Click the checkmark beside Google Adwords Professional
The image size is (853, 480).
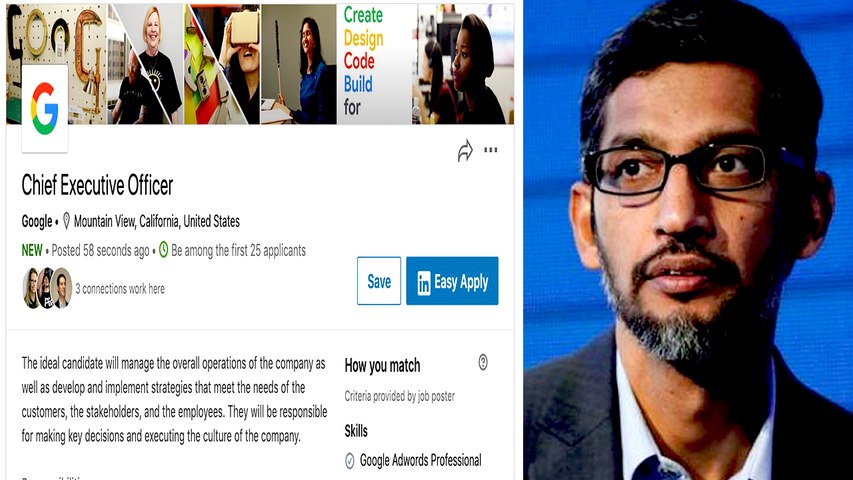pos(350,460)
